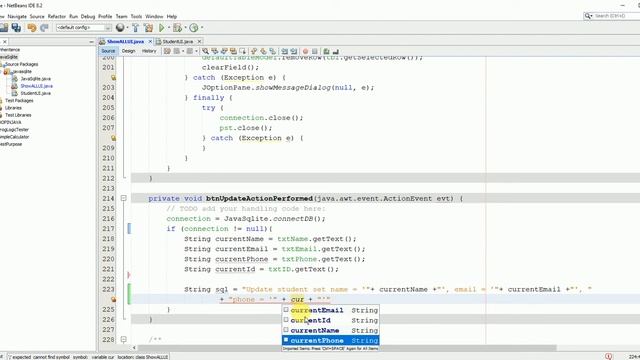Click the Stop Macro Recording icon
This screenshot has height=360, width=640.
click(315, 51)
